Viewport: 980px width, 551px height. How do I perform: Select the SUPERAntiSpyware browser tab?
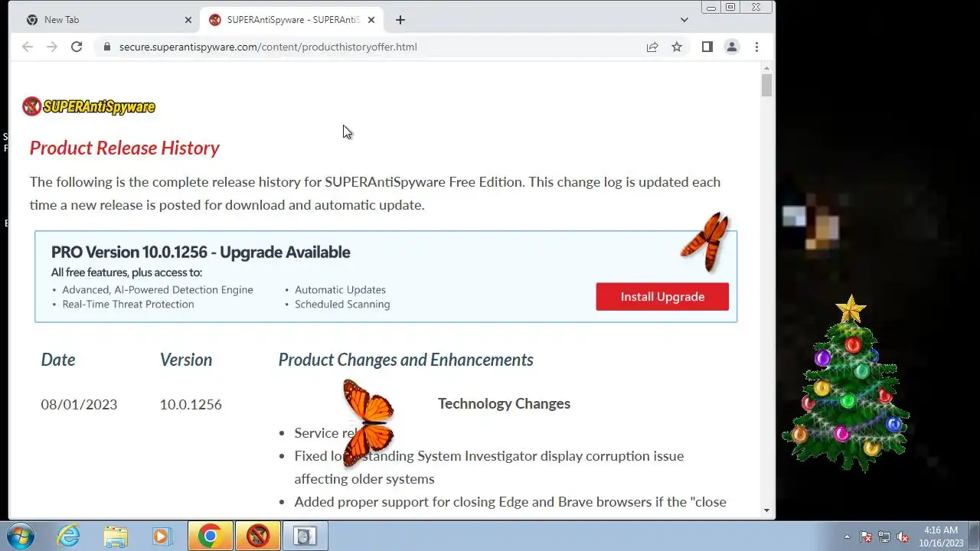coord(291,20)
